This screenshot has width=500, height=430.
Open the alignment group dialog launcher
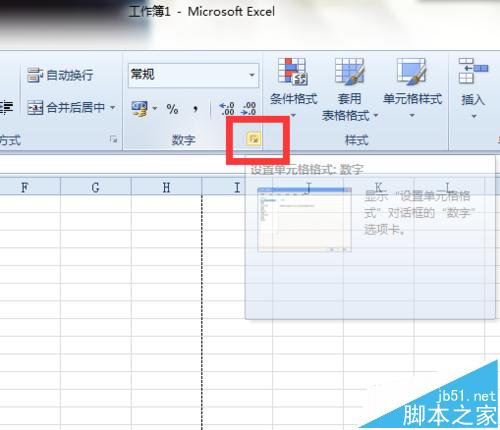(x=113, y=139)
